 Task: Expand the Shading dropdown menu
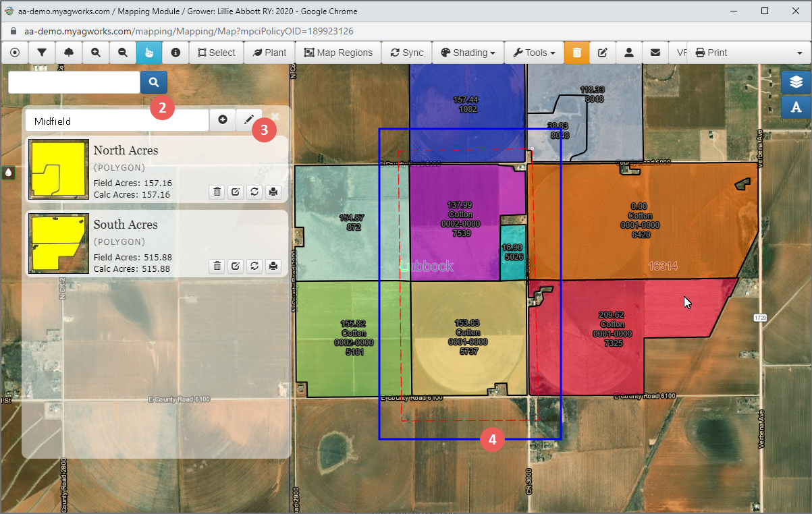point(468,53)
